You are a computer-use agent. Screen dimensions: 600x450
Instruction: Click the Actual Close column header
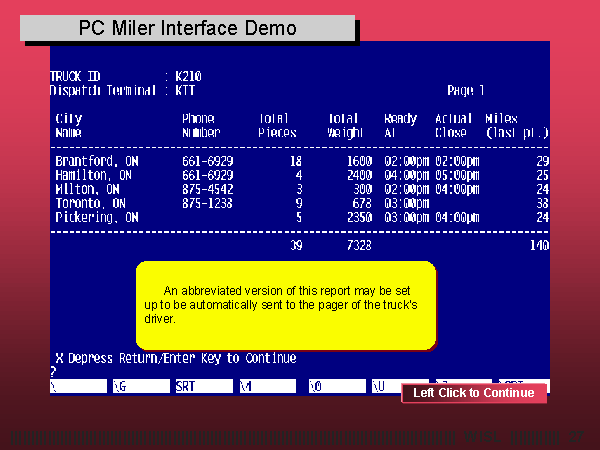click(453, 126)
